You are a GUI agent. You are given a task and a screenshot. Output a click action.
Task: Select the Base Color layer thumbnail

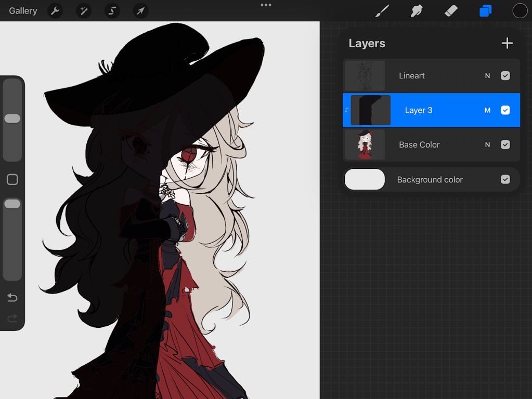coord(365,145)
